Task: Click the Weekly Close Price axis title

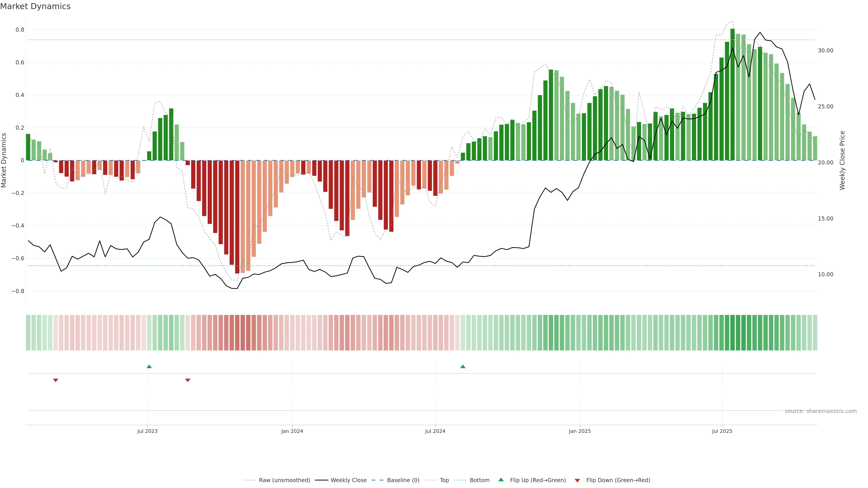Action: (842, 160)
